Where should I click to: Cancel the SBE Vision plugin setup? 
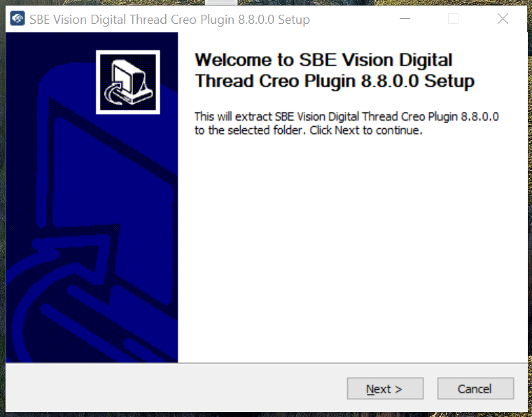point(475,388)
